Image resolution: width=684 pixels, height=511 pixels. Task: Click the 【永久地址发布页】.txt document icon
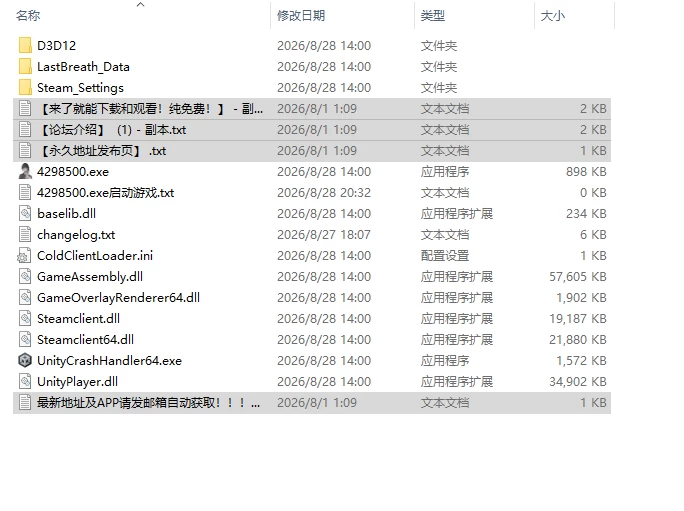pyautogui.click(x=25, y=151)
